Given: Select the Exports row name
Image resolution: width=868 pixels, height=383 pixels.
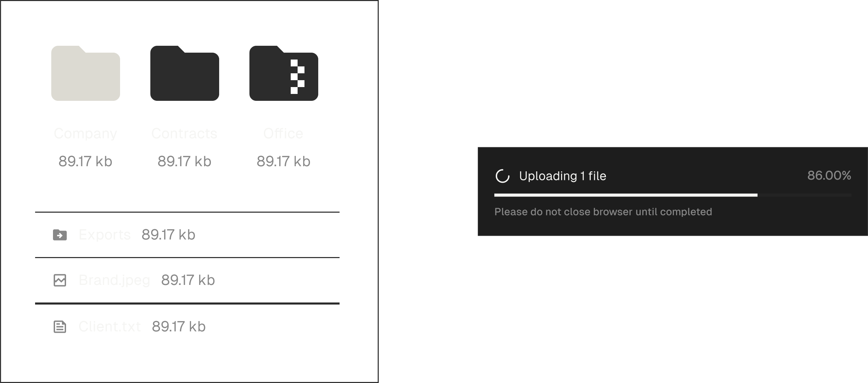Looking at the screenshot, I should click(x=105, y=235).
